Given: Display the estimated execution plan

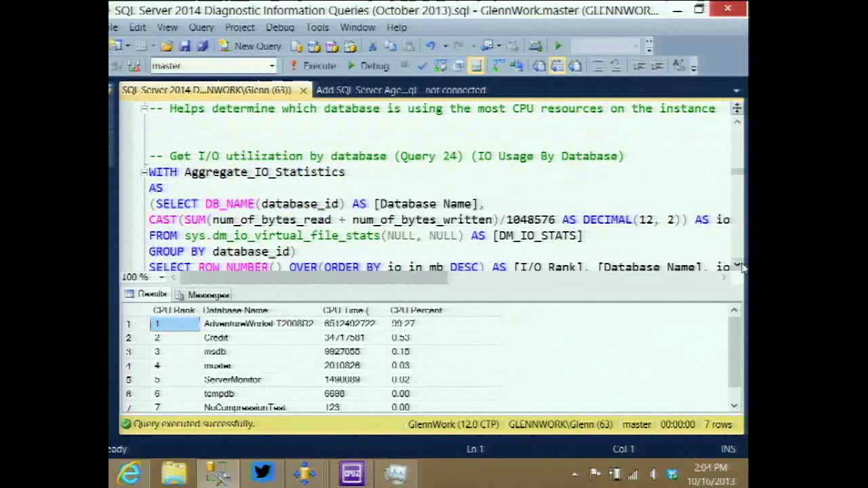Looking at the screenshot, I should tap(441, 66).
